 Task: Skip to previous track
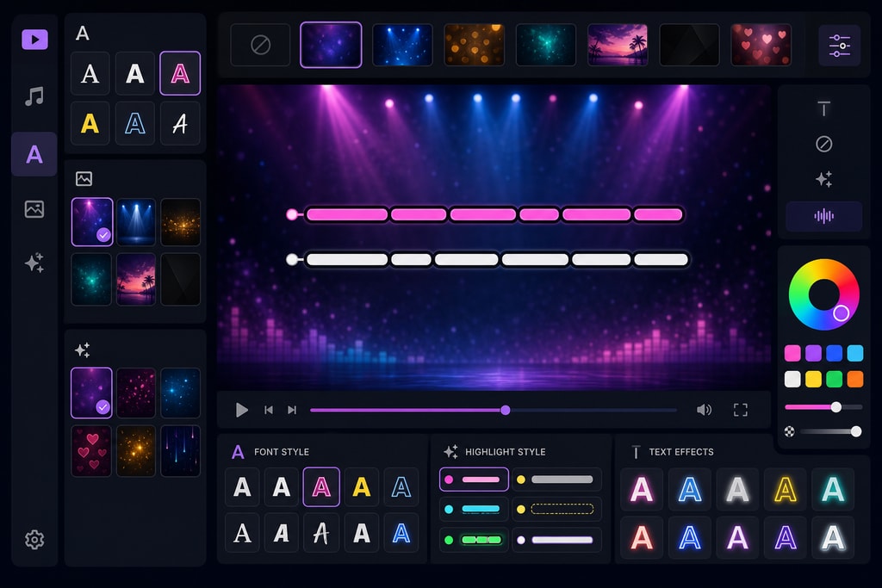(x=269, y=410)
